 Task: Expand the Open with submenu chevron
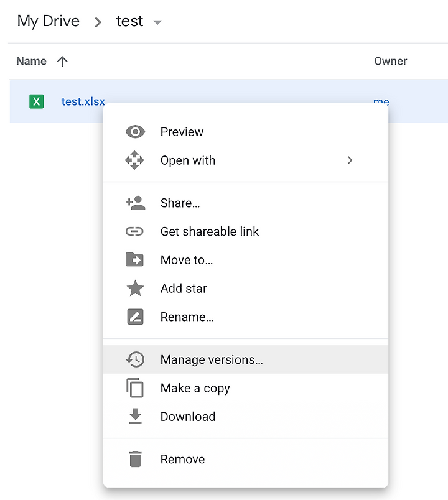tap(350, 160)
